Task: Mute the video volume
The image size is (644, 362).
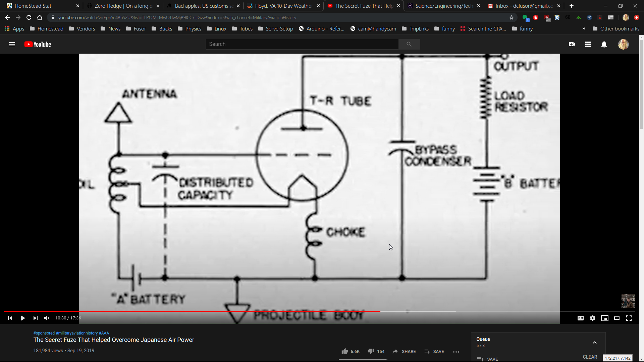Action: pos(47,318)
